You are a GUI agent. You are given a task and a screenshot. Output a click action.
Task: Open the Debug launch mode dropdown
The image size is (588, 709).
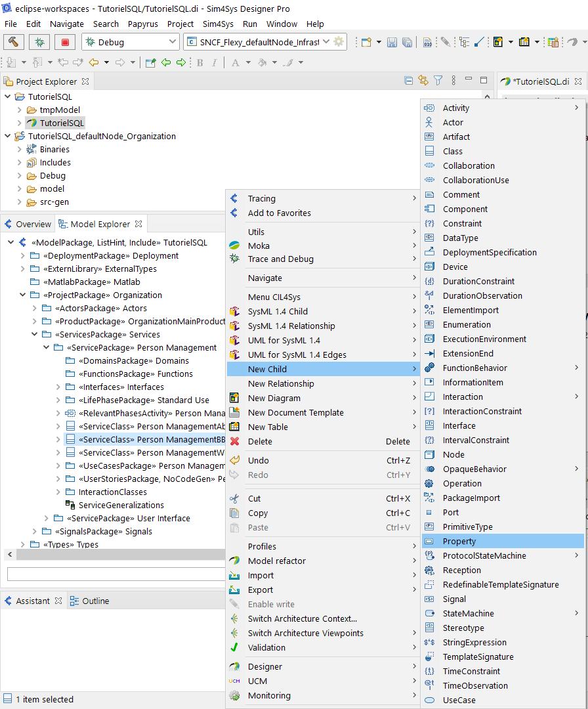click(172, 41)
